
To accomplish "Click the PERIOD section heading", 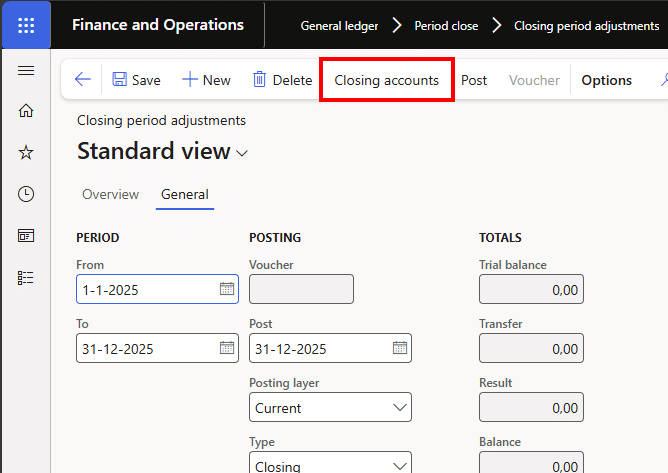I will click(x=98, y=237).
